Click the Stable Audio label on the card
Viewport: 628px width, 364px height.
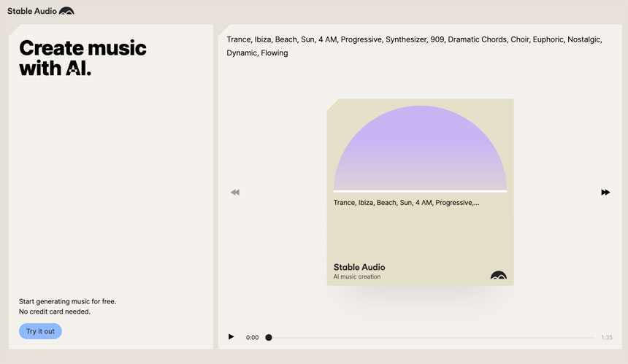click(359, 267)
